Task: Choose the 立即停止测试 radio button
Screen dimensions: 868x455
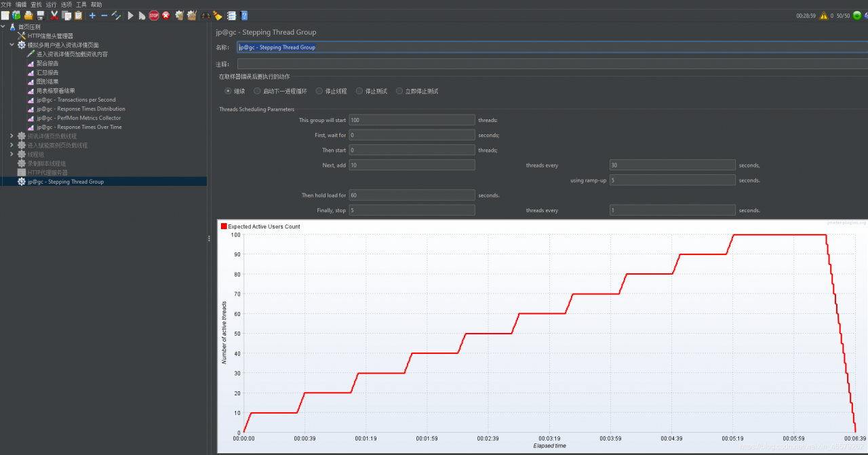Action: click(x=399, y=91)
